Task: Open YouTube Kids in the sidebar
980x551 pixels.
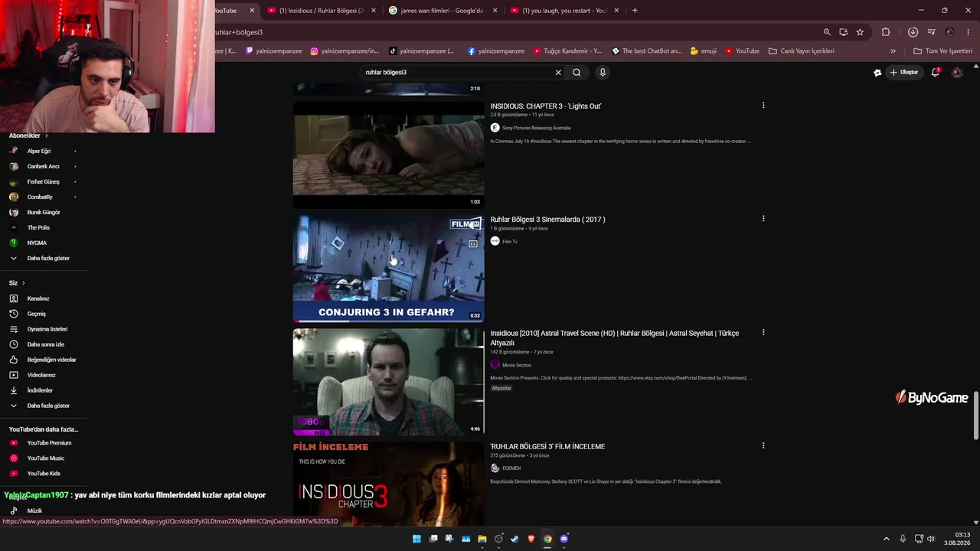Action: [43, 474]
